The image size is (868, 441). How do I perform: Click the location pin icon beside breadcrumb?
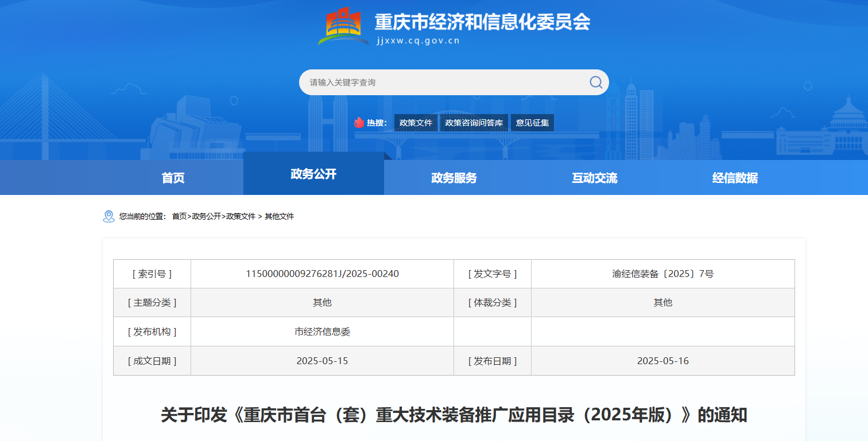pos(108,216)
